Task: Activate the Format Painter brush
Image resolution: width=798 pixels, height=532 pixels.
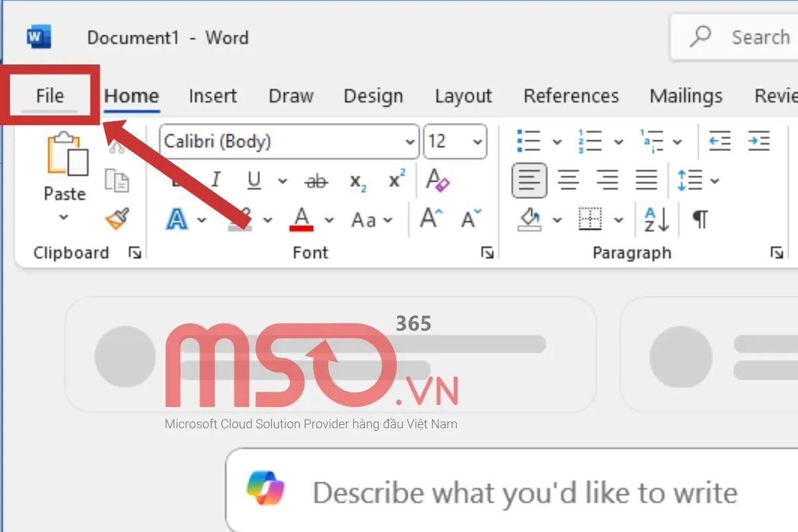Action: [118, 218]
